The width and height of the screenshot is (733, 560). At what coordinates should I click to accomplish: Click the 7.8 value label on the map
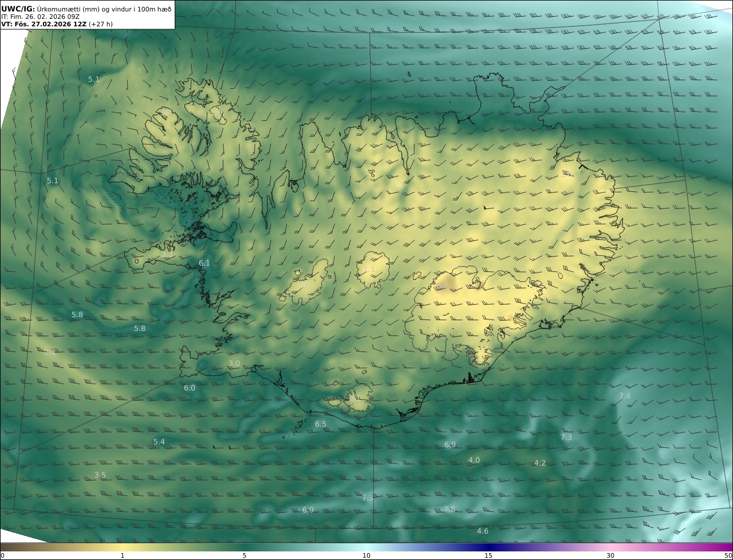click(450, 510)
